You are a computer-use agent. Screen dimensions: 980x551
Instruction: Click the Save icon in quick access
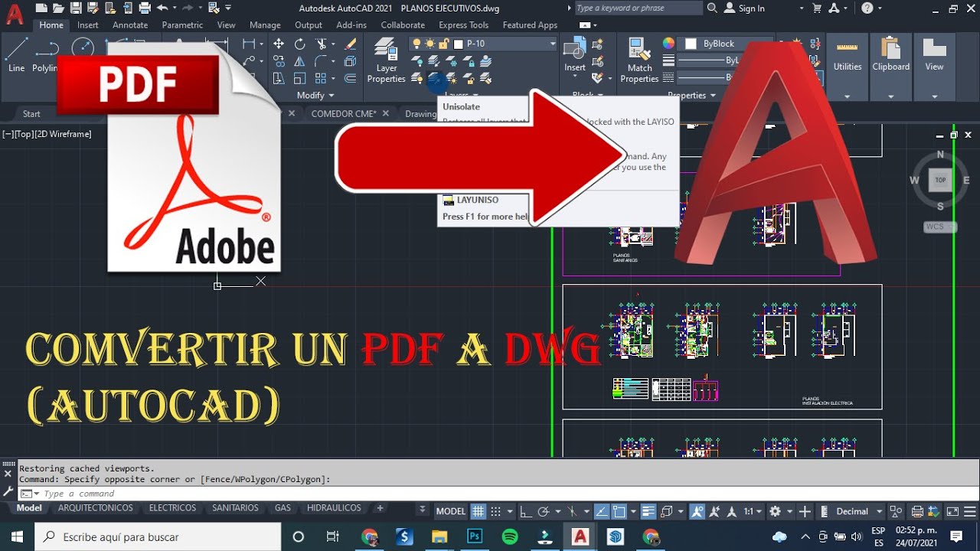point(75,8)
